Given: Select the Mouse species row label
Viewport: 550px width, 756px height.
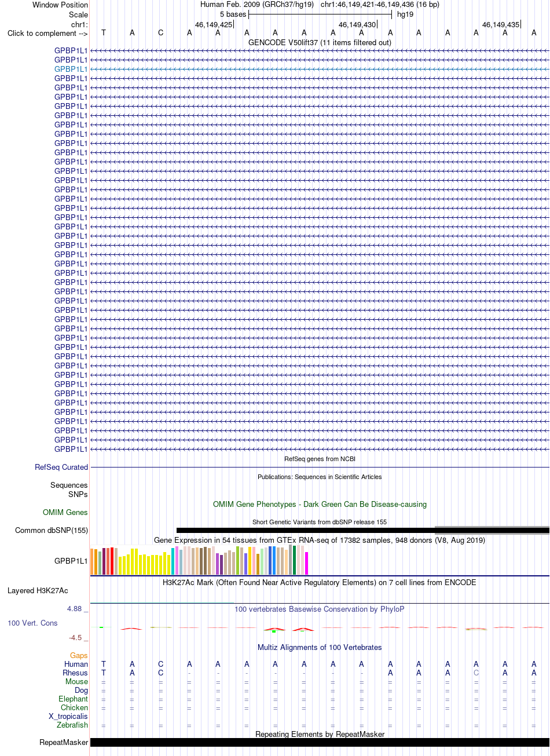Looking at the screenshot, I should 77,681.
